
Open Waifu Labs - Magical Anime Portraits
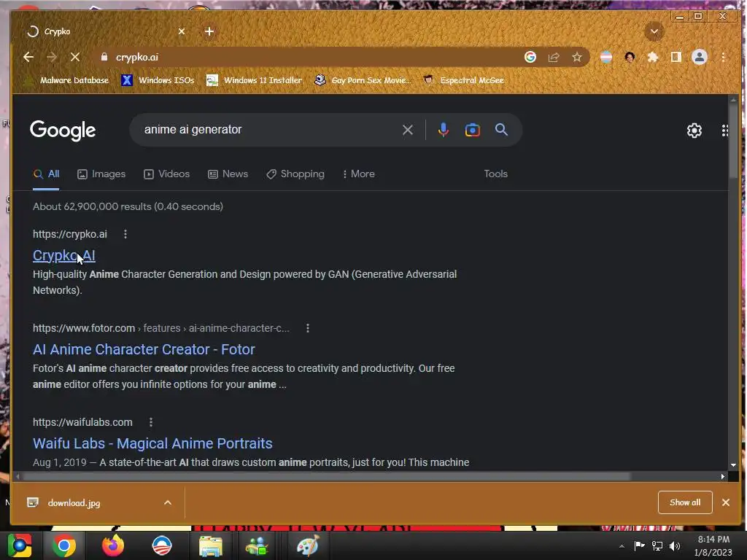pyautogui.click(x=152, y=443)
